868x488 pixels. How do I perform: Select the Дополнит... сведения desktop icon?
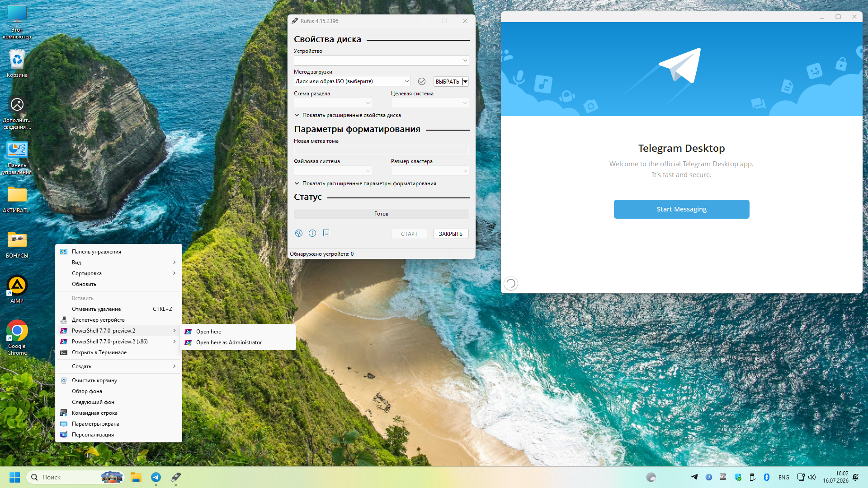17,112
